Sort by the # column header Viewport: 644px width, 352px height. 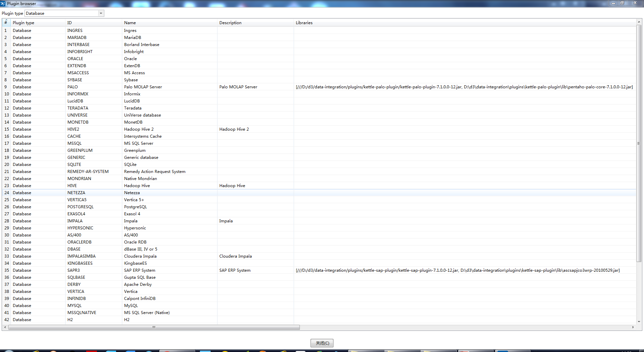6,23
